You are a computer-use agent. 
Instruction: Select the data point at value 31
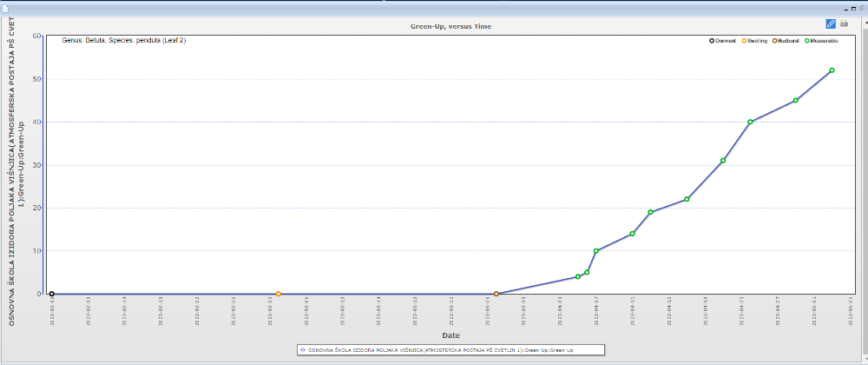[723, 161]
